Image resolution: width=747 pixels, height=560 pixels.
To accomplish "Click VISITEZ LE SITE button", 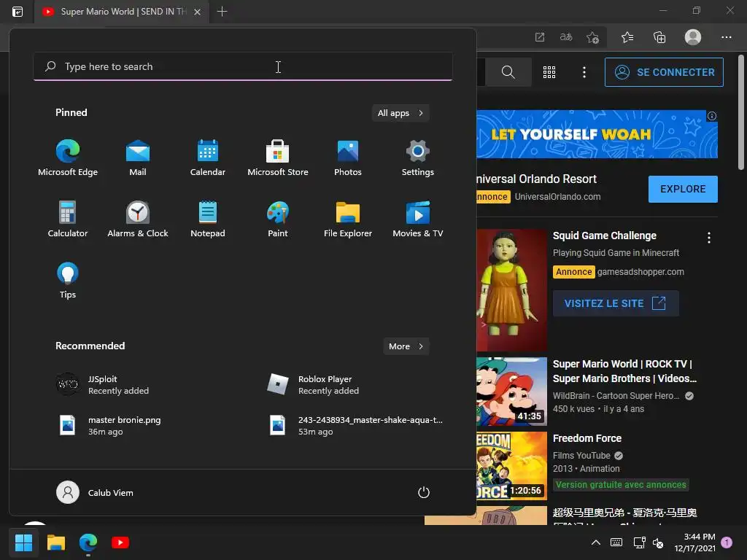I will coord(616,303).
